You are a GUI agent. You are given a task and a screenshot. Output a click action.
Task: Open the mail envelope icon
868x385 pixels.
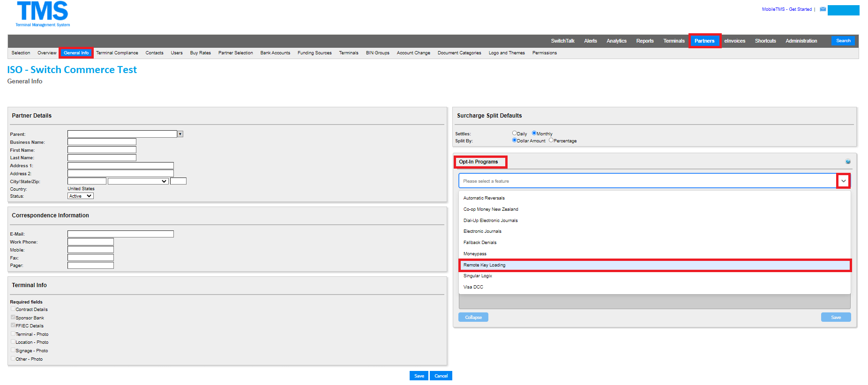pos(823,9)
